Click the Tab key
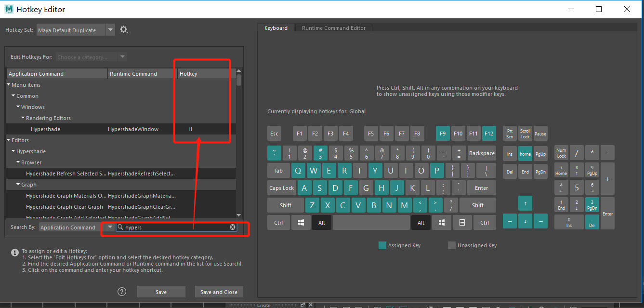The width and height of the screenshot is (644, 308). 278,171
